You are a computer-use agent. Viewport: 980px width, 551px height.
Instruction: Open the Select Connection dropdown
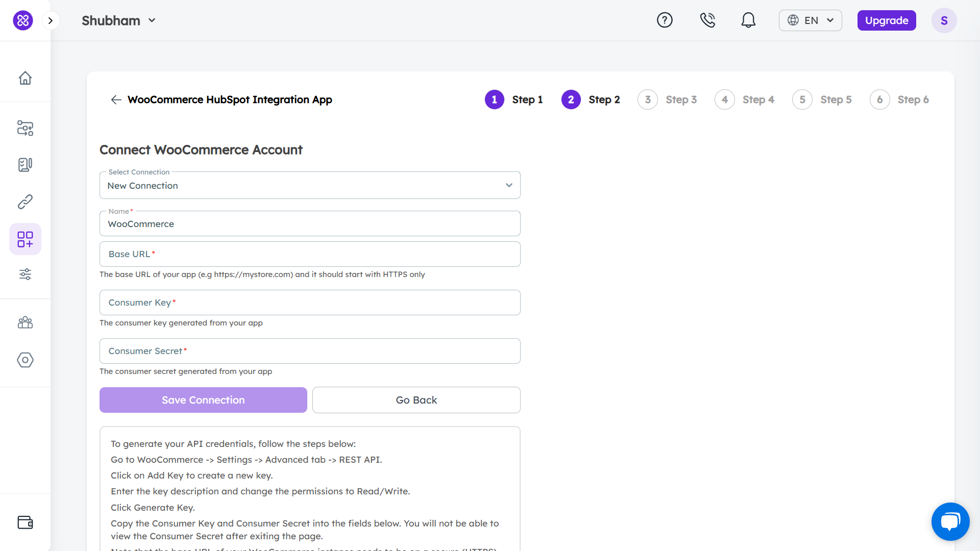[310, 185]
